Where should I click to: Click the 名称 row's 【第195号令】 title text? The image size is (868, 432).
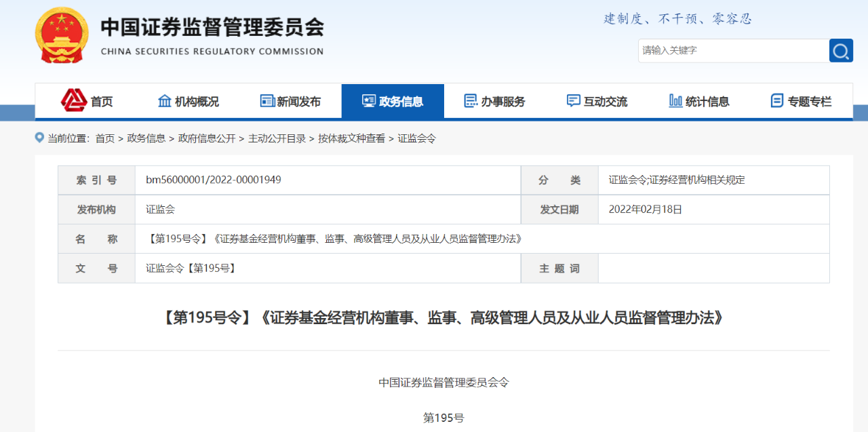(334, 239)
